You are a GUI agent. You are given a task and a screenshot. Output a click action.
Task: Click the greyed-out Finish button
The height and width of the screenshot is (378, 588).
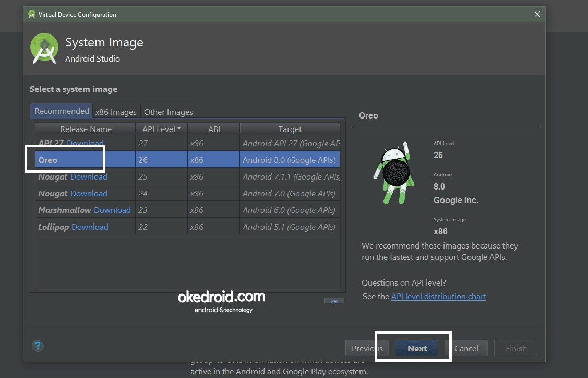[515, 348]
